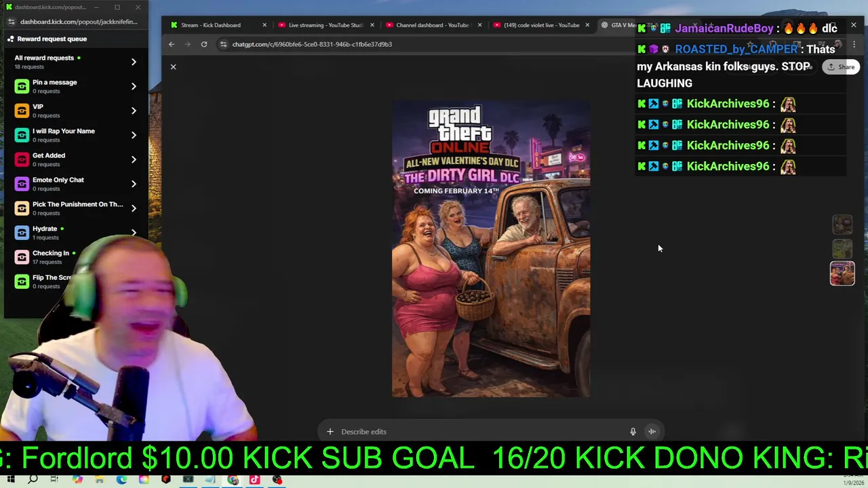Click the green Flip The Screen reward icon
Image resolution: width=868 pixels, height=488 pixels.
[x=22, y=281]
